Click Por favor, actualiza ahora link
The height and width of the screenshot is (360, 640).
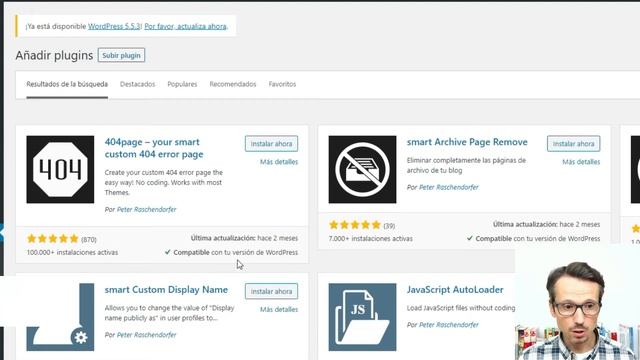click(186, 26)
